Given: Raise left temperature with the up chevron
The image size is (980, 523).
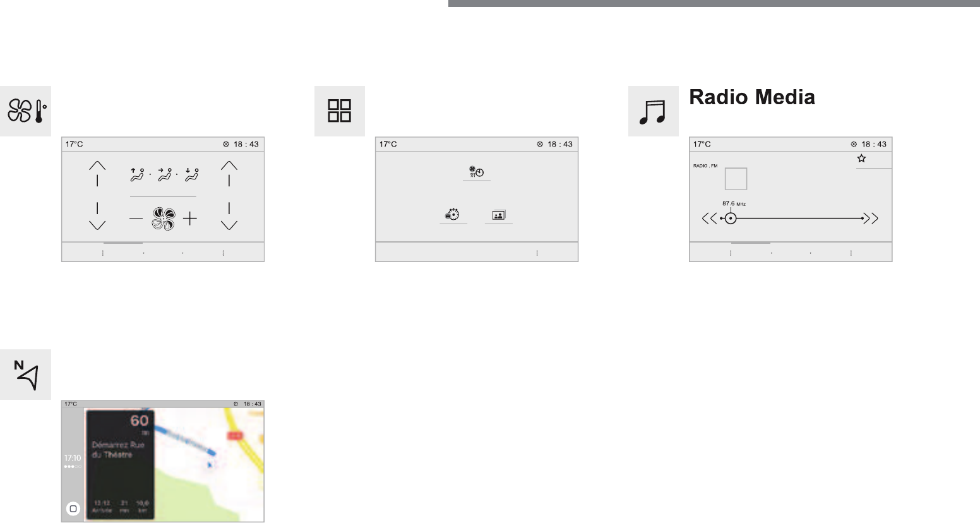Looking at the screenshot, I should pyautogui.click(x=97, y=173).
